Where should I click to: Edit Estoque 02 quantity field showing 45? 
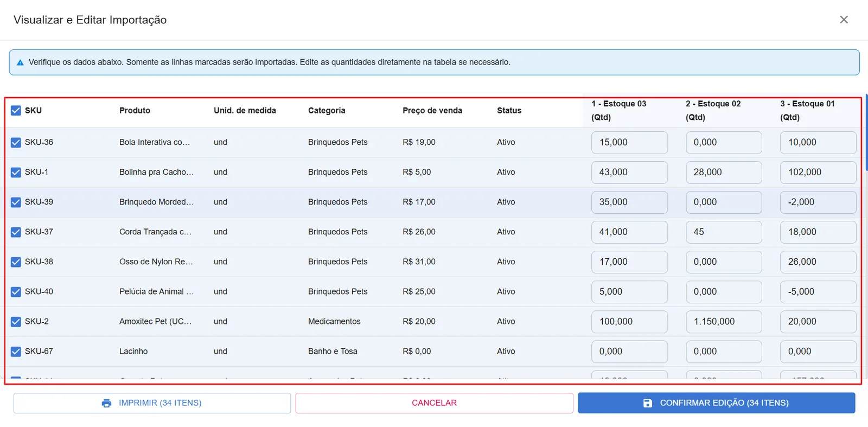(x=724, y=232)
